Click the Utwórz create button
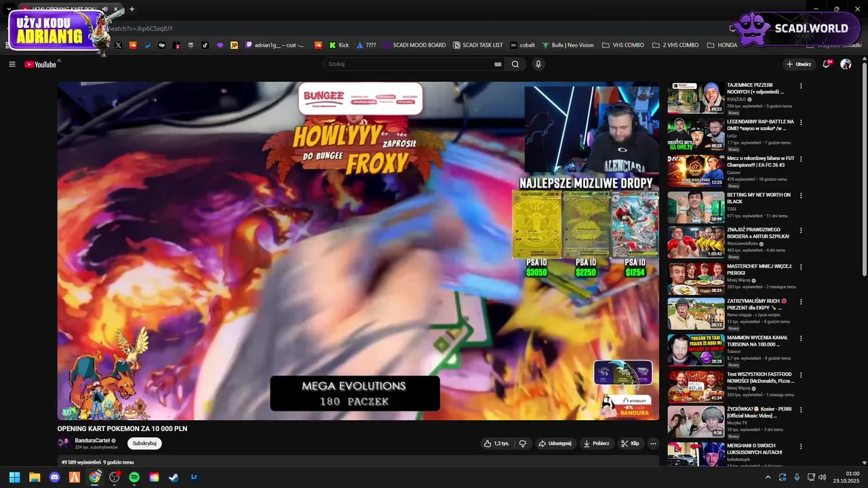The height and width of the screenshot is (488, 868). [x=799, y=64]
